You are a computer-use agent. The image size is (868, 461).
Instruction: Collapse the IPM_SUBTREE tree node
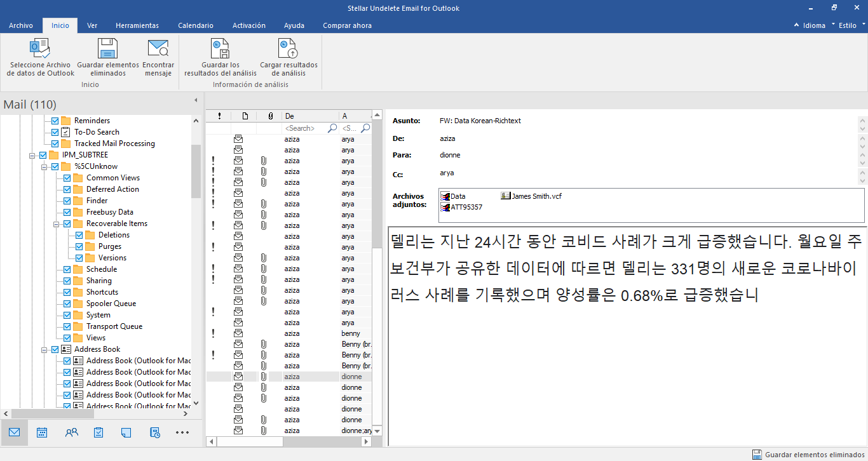click(32, 155)
